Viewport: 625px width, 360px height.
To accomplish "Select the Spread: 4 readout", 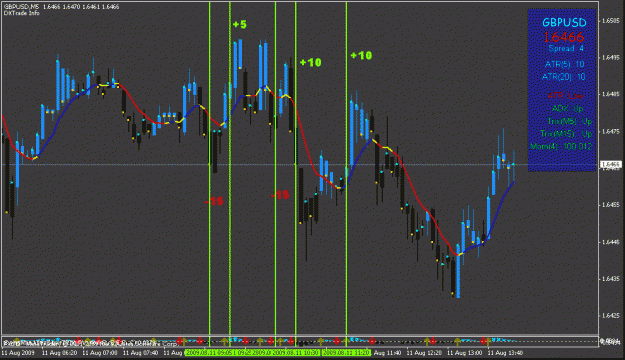I will [x=566, y=49].
